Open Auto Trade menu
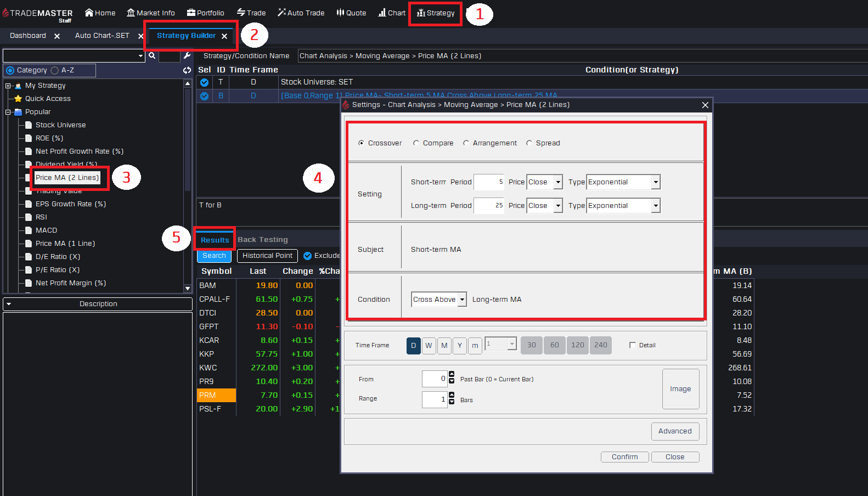Image resolution: width=868 pixels, height=496 pixels. coord(301,13)
